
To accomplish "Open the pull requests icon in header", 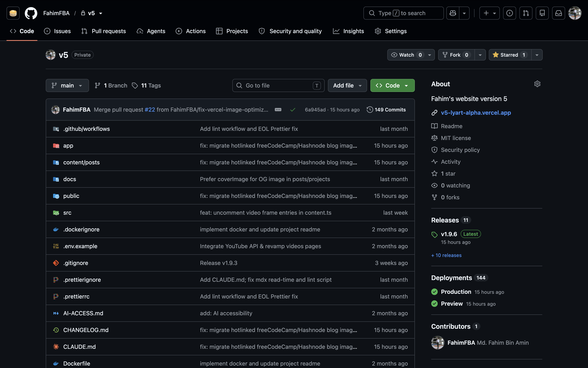I will pos(526,13).
